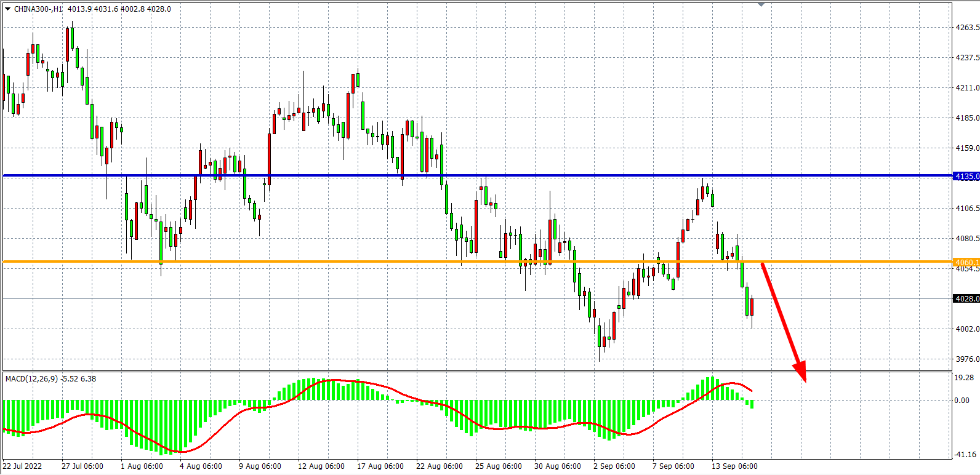Click the 0.00 MACD zero level label
Viewport: 980px width, 475px height.
pos(962,401)
